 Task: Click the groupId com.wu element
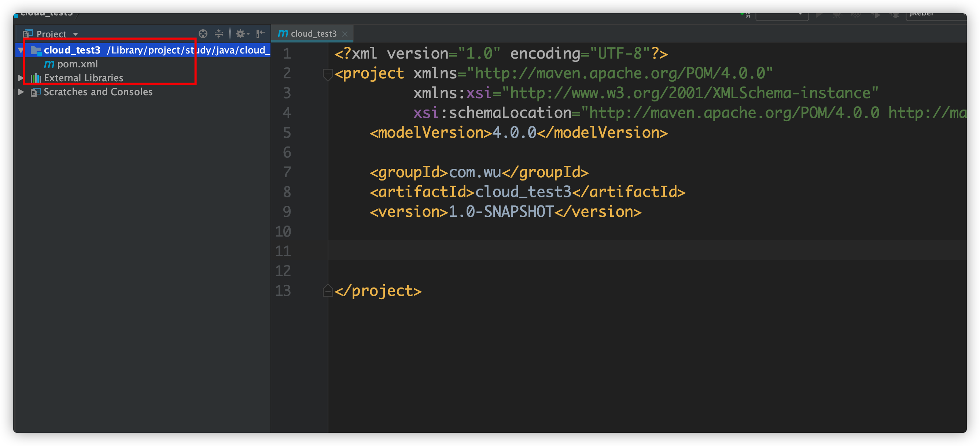click(x=479, y=172)
